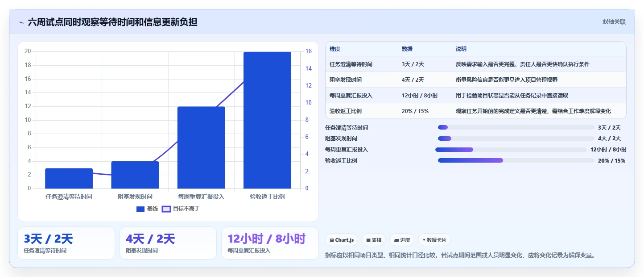Screen dimensions: 644x277
Task: Open the 12小时 / 8小时 data card
Action: [270, 243]
